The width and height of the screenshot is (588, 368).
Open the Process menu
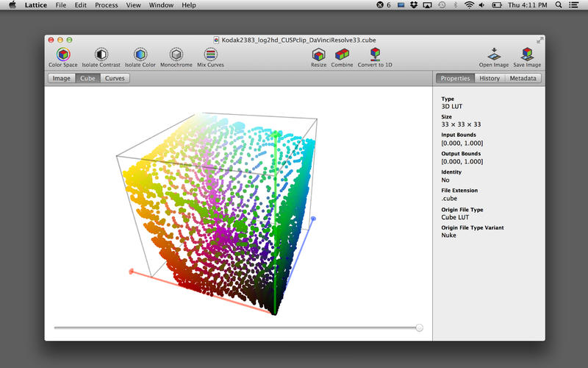106,5
